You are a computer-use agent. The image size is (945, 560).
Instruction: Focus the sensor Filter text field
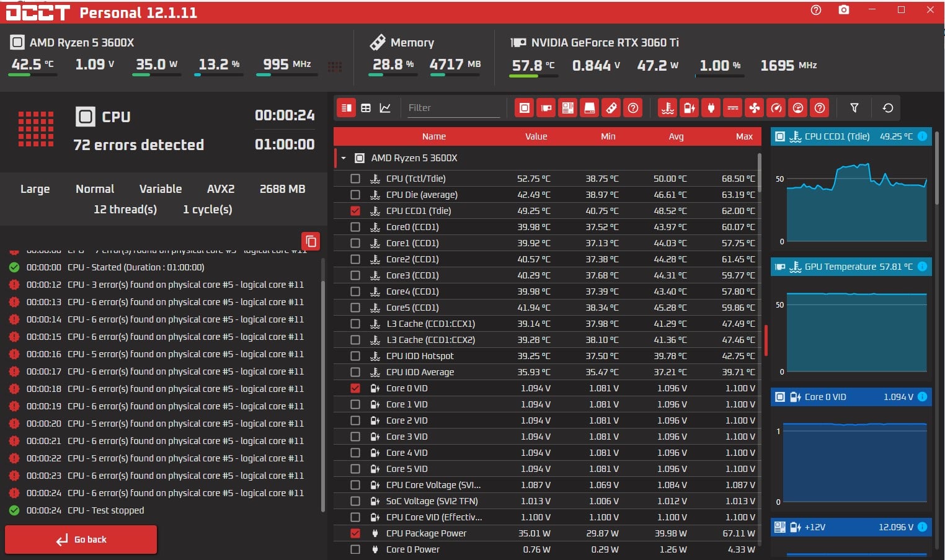tap(453, 108)
